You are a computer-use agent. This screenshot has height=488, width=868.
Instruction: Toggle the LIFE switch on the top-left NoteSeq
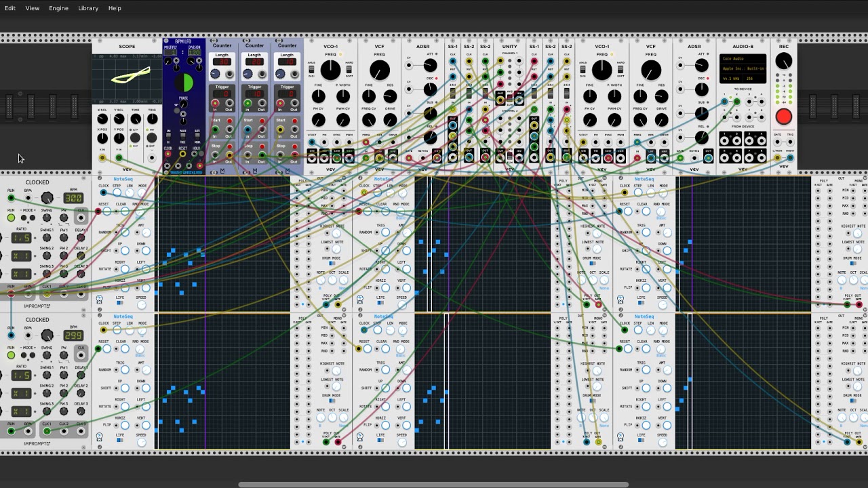click(120, 304)
